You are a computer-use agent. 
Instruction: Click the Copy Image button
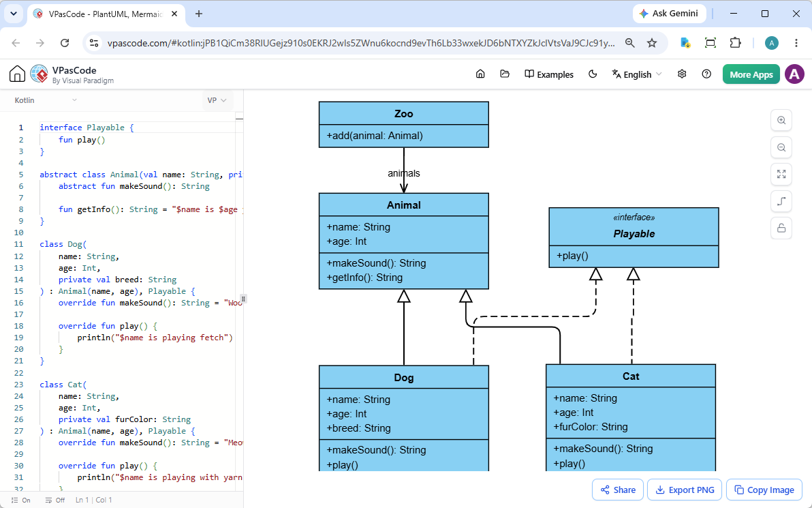764,490
